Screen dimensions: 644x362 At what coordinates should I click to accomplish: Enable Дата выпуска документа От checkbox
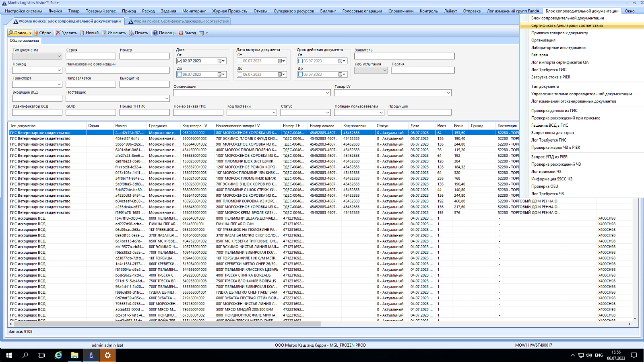click(240, 61)
